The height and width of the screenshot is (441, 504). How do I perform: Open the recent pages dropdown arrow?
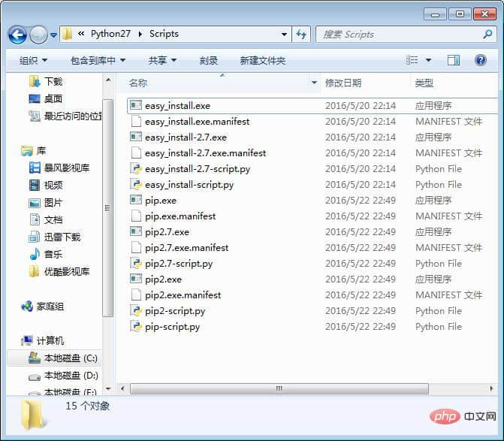pos(53,35)
